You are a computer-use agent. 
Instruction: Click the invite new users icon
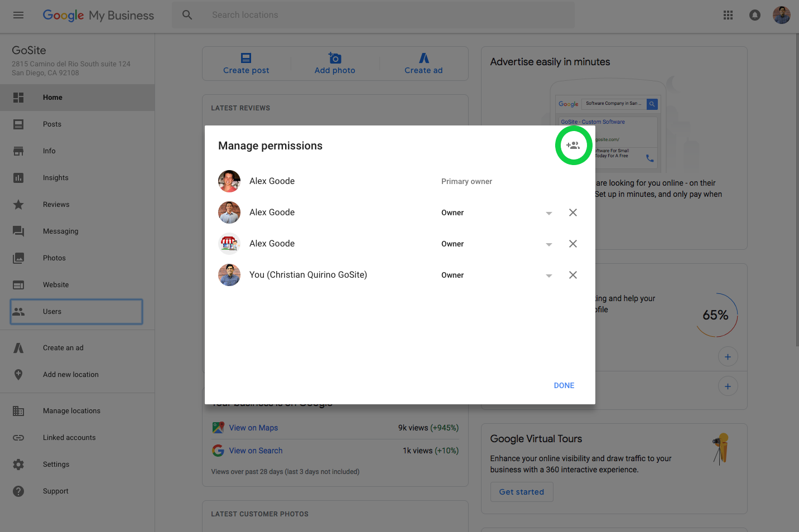pos(573,146)
